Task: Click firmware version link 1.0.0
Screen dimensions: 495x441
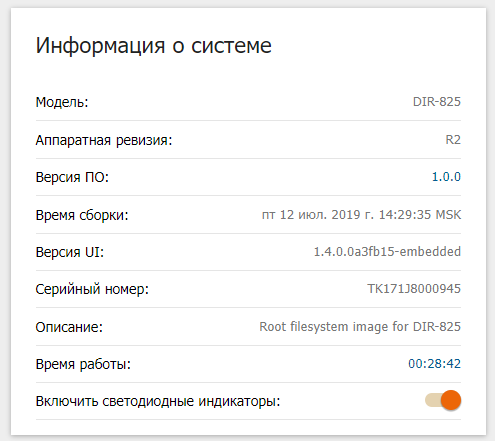Action: tap(446, 177)
